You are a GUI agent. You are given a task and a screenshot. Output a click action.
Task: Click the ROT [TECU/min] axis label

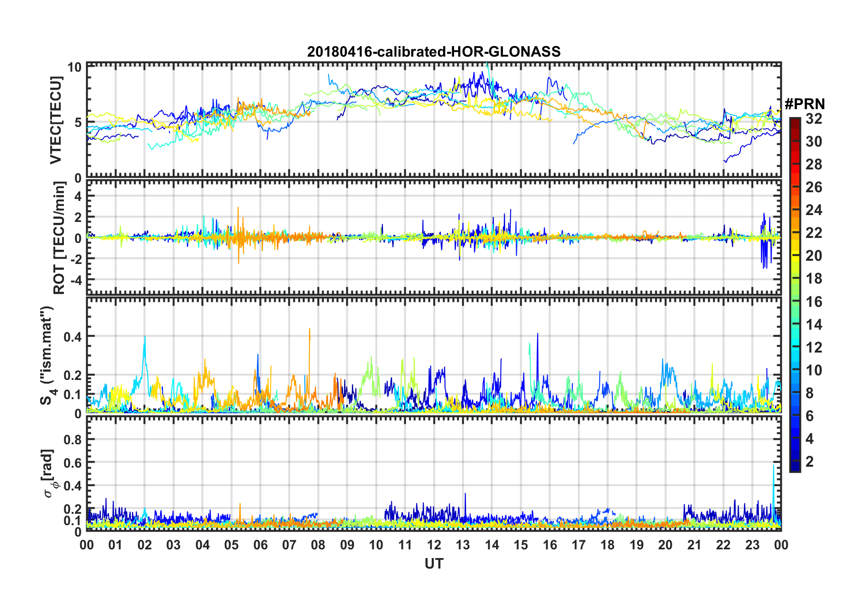(x=59, y=238)
